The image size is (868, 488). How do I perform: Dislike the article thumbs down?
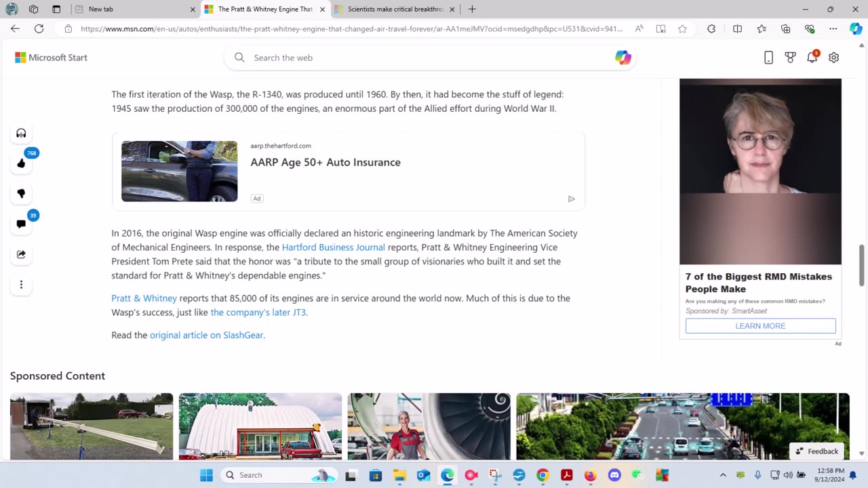pyautogui.click(x=21, y=194)
